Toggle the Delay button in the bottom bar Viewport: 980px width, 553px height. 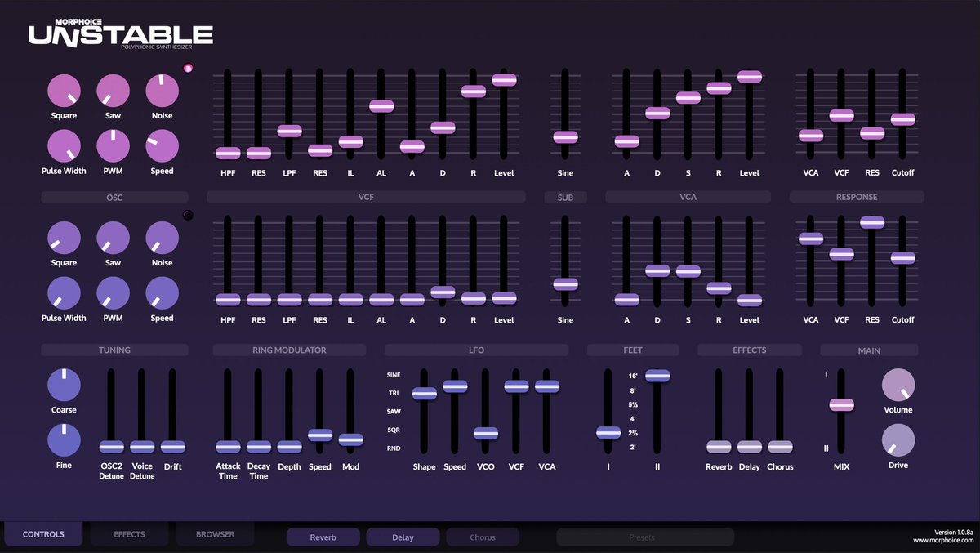tap(403, 537)
